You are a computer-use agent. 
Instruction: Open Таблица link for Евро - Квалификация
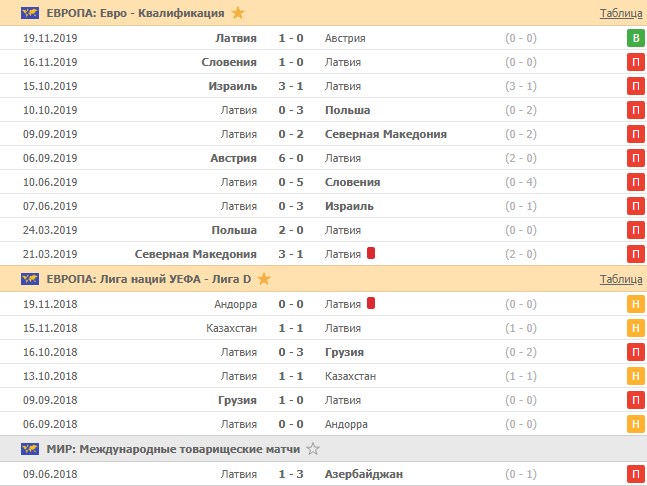click(621, 14)
